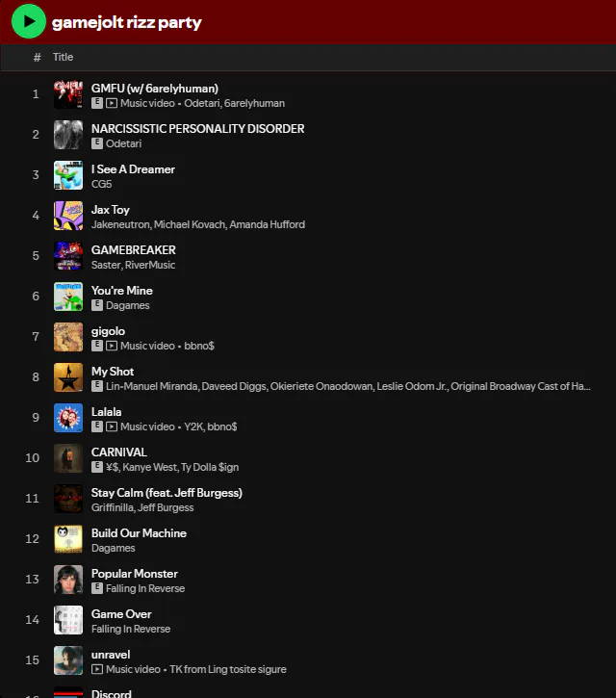Click the playlist name gamejolt rizz party

127,22
